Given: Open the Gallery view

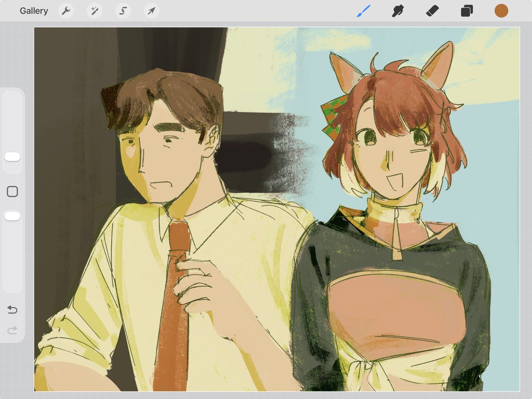Looking at the screenshot, I should click(34, 11).
